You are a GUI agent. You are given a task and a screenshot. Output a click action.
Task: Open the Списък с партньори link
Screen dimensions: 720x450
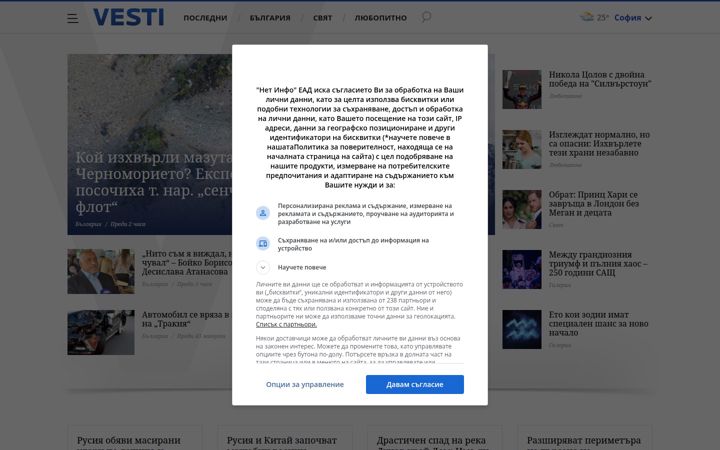pyautogui.click(x=286, y=324)
